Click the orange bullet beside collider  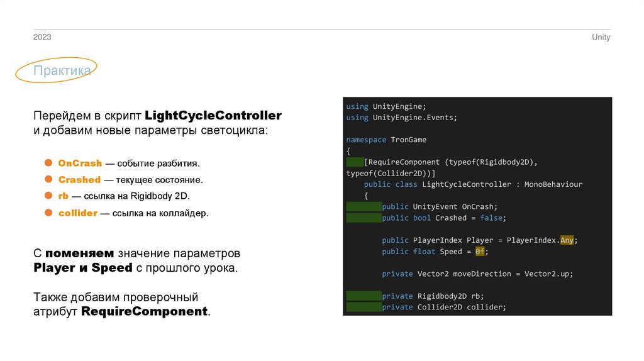click(47, 213)
